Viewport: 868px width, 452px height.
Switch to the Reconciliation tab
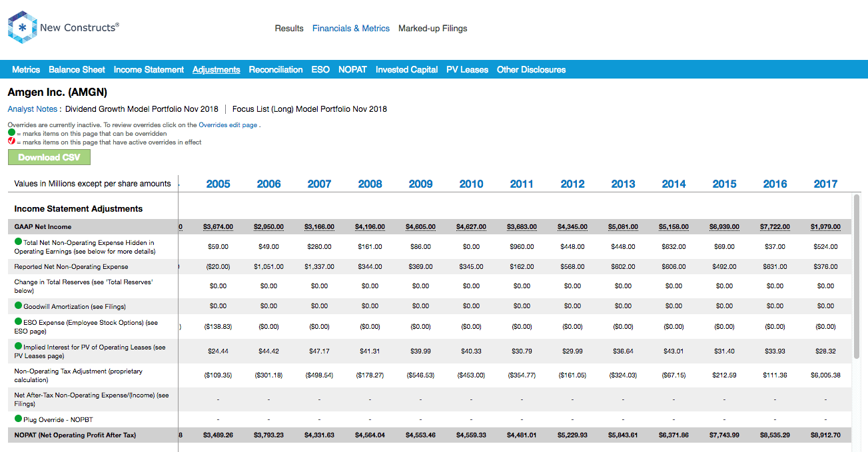click(x=276, y=69)
